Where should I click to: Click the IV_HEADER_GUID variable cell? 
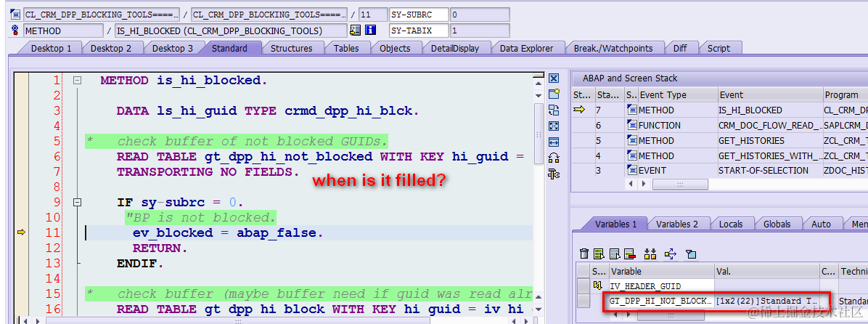tap(661, 285)
